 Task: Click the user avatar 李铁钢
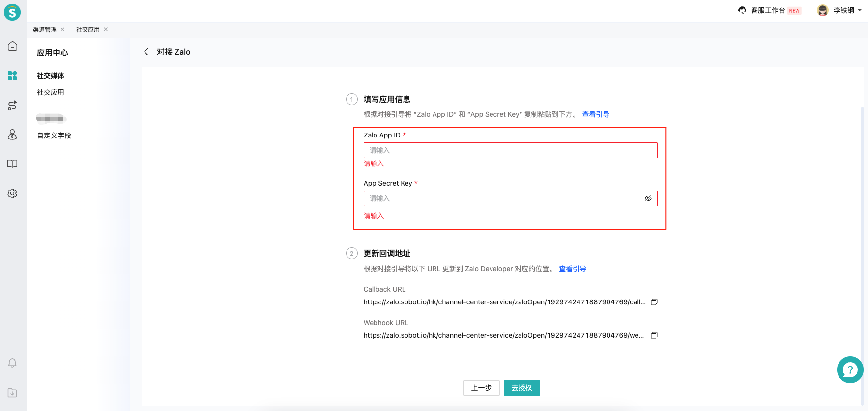coord(823,10)
